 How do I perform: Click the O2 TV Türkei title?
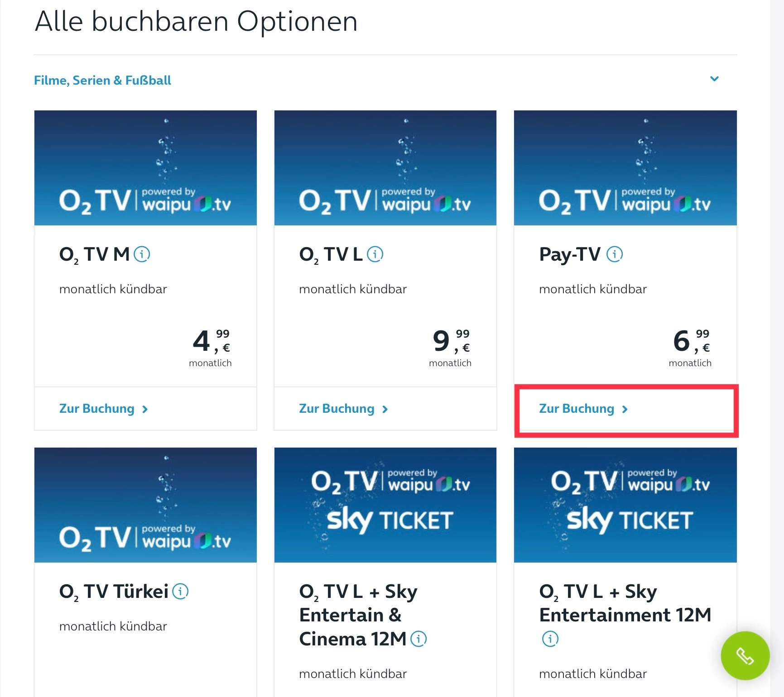pyautogui.click(x=114, y=592)
